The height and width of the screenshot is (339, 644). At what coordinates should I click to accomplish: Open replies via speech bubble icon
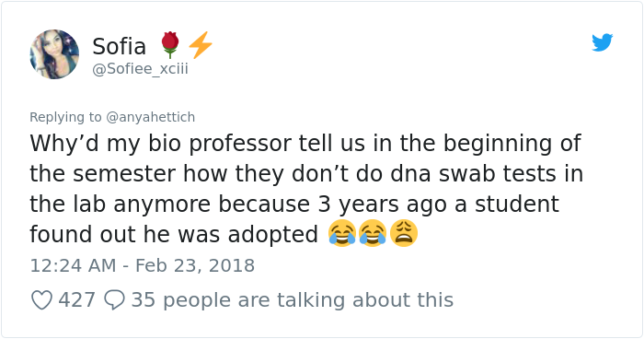(114, 300)
